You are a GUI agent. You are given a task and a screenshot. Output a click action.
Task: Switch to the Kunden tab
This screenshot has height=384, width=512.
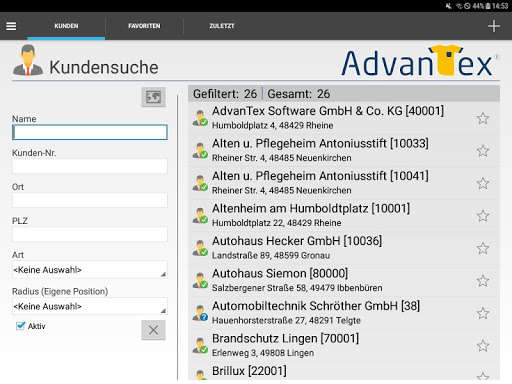(66, 26)
